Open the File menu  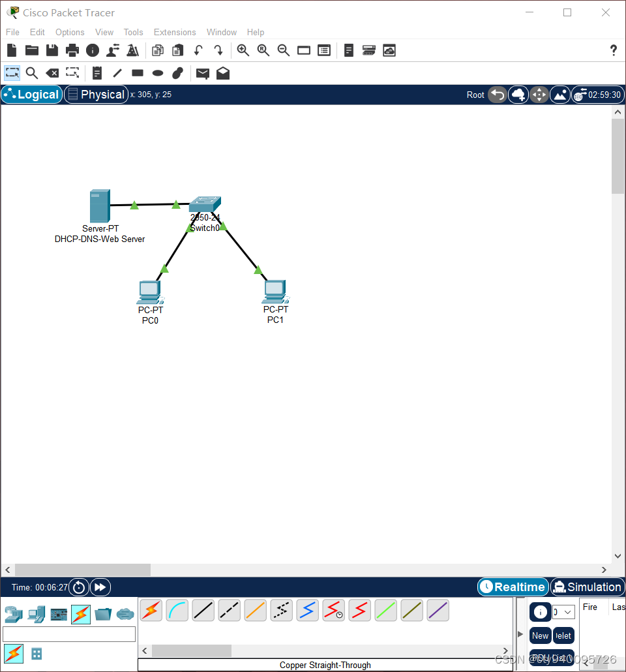coord(12,32)
